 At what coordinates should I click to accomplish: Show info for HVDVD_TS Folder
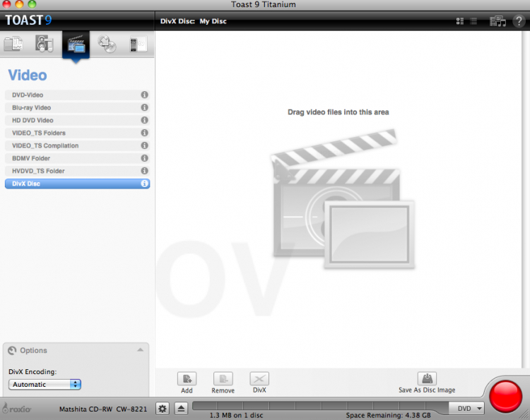click(x=144, y=171)
